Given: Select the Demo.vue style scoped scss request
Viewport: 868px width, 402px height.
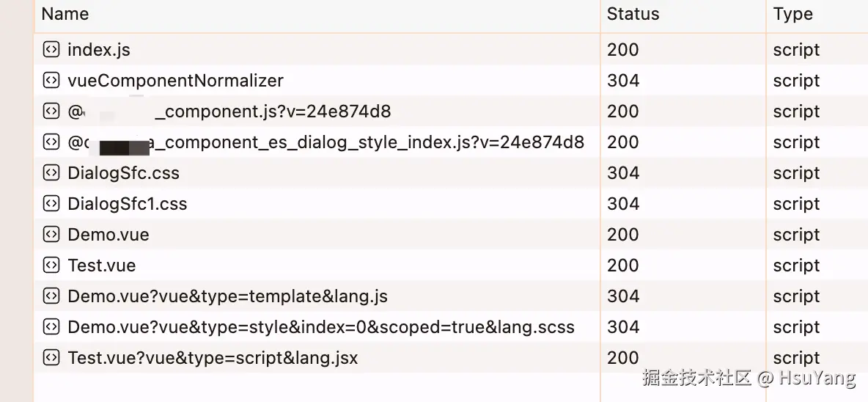Looking at the screenshot, I should pos(321,327).
